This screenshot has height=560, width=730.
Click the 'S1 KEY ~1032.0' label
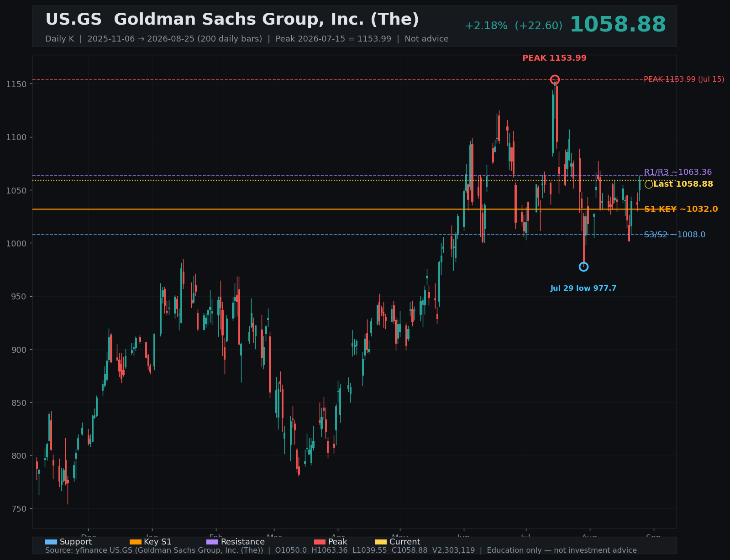pos(681,209)
